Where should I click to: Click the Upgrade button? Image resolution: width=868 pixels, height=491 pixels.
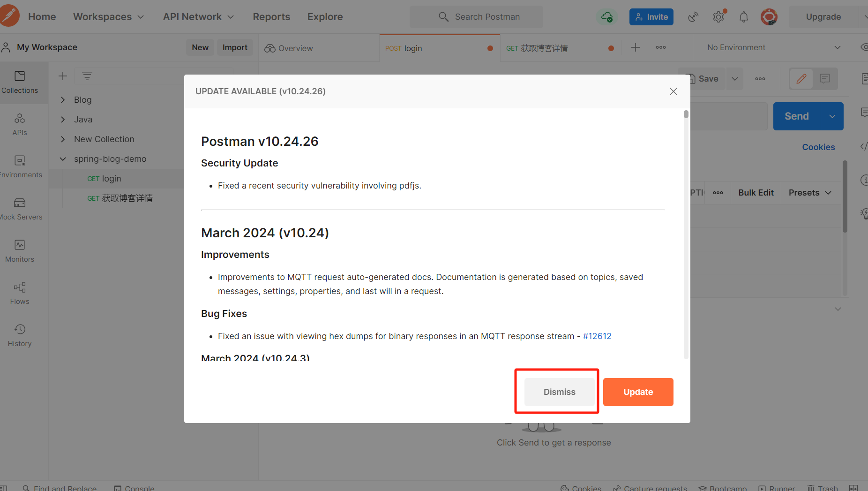(x=823, y=17)
